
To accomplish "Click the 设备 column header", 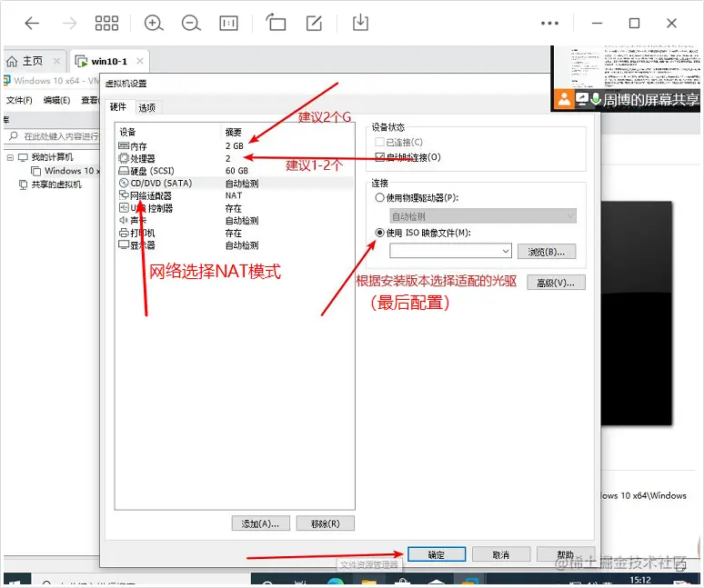I will tap(127, 132).
